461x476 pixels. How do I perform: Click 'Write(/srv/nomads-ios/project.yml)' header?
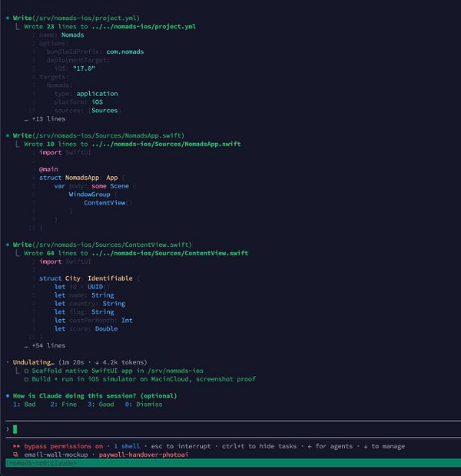click(76, 18)
